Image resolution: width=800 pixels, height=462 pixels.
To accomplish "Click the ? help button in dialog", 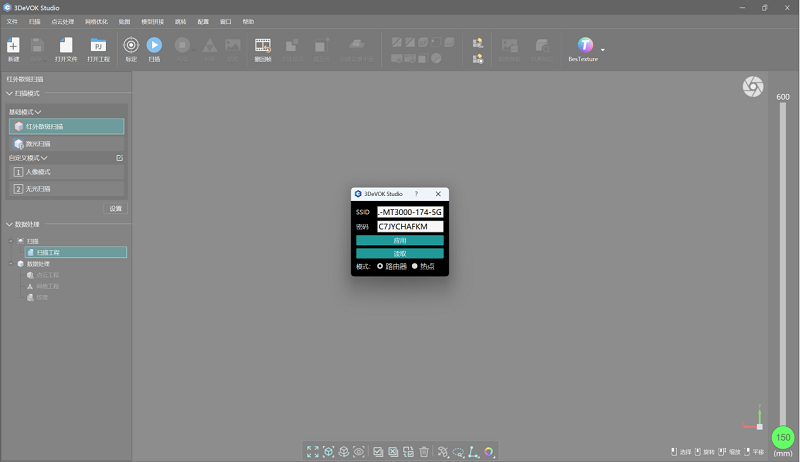I will pos(416,194).
